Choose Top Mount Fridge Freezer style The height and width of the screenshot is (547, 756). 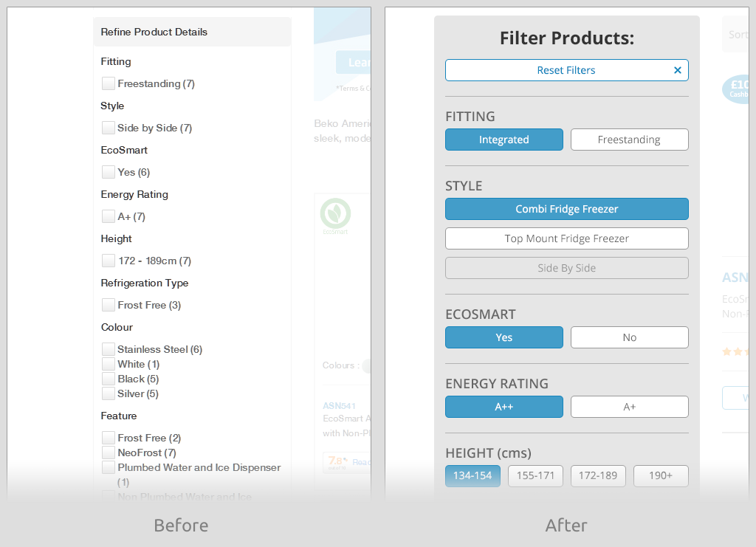tap(566, 238)
